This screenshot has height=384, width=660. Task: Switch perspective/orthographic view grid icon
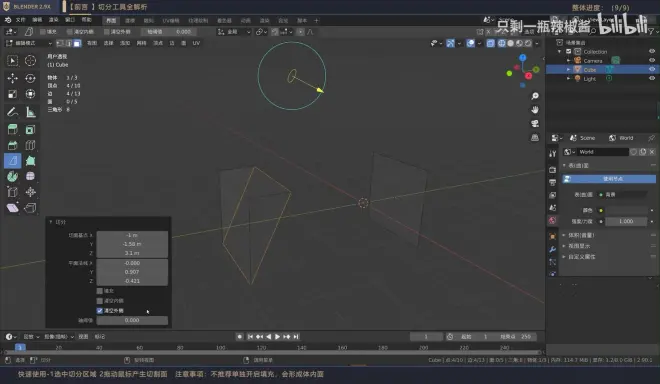[535, 138]
